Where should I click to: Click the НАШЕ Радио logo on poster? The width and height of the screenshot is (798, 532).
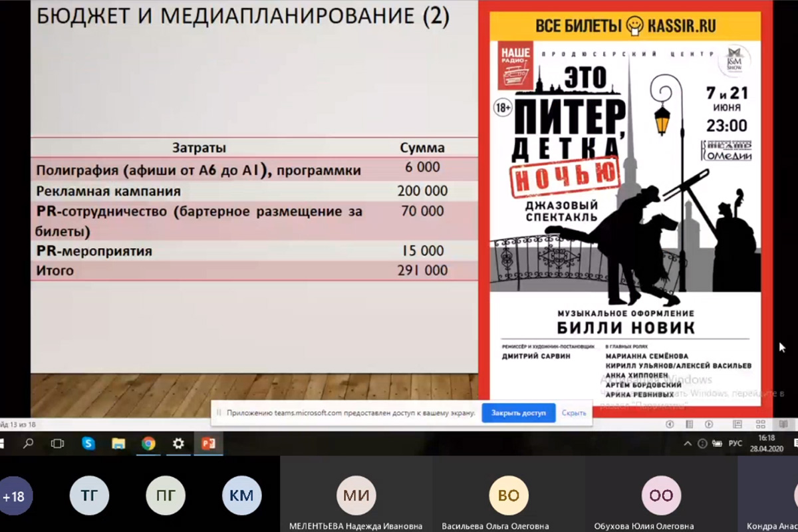click(x=515, y=66)
